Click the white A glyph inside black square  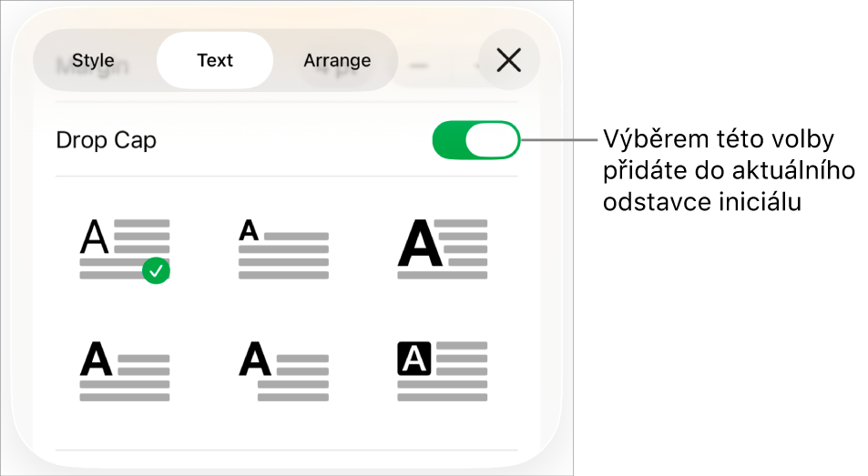(x=415, y=361)
